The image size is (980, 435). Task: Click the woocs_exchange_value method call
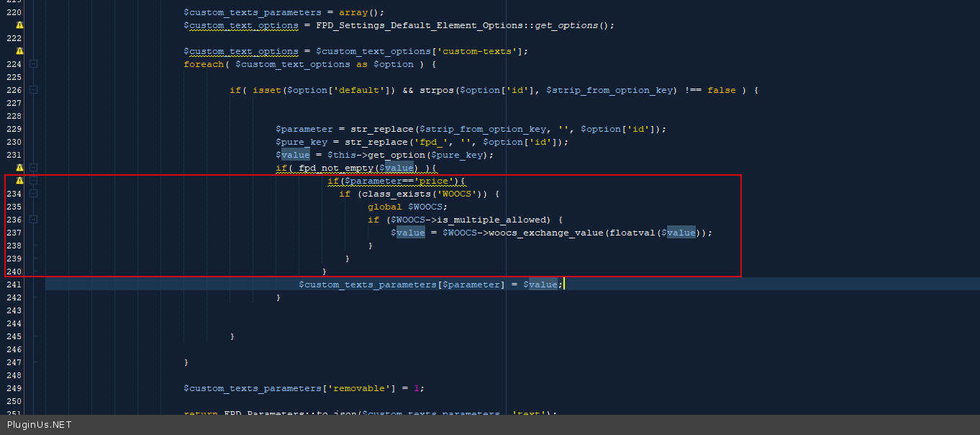(x=546, y=233)
